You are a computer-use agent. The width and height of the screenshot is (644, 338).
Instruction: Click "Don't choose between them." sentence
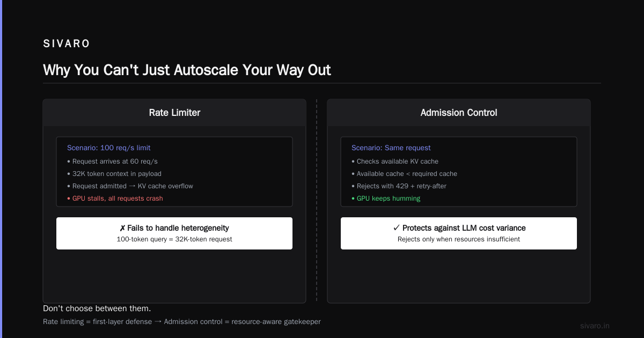coord(97,308)
